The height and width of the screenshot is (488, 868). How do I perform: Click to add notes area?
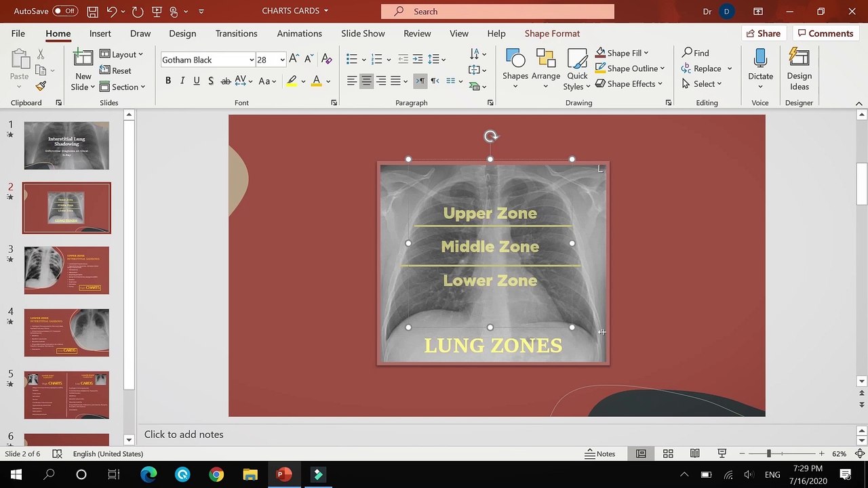184,434
